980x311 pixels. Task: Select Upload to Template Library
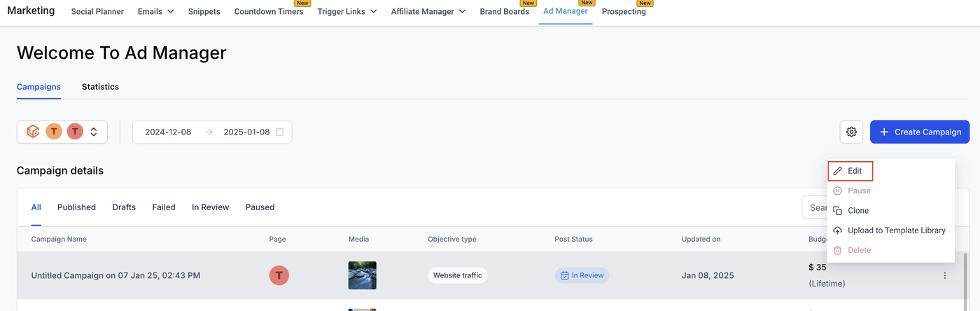click(x=897, y=230)
